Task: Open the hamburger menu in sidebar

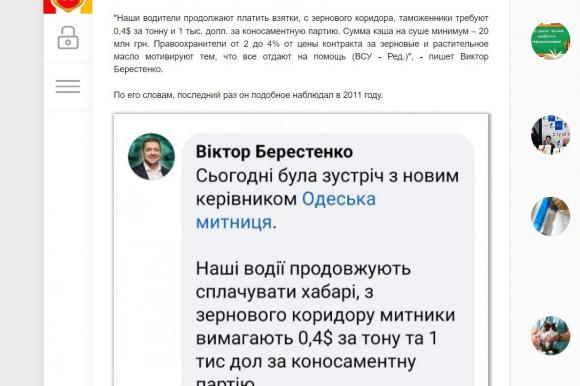Action: pos(68,86)
